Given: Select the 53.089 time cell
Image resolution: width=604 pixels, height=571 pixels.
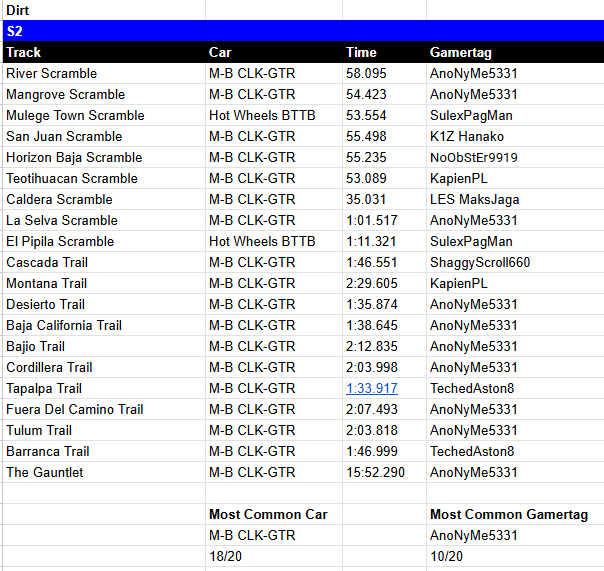Looking at the screenshot, I should coord(384,178).
